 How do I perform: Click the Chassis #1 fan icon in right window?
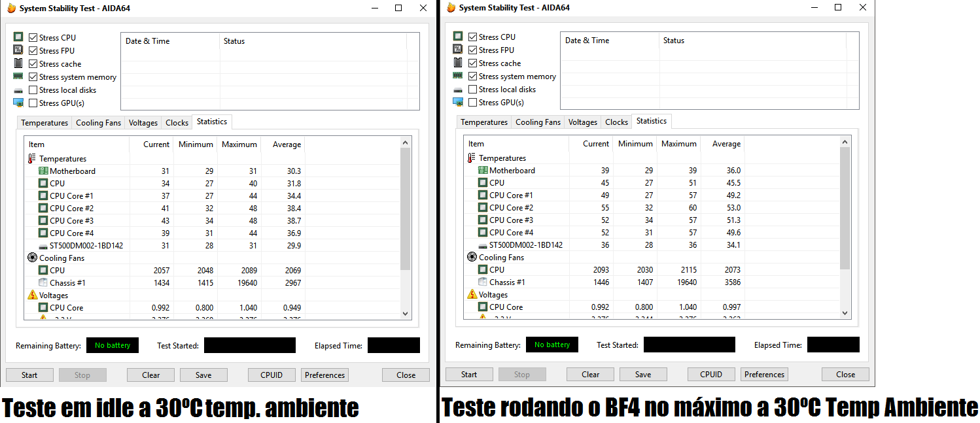click(x=483, y=282)
